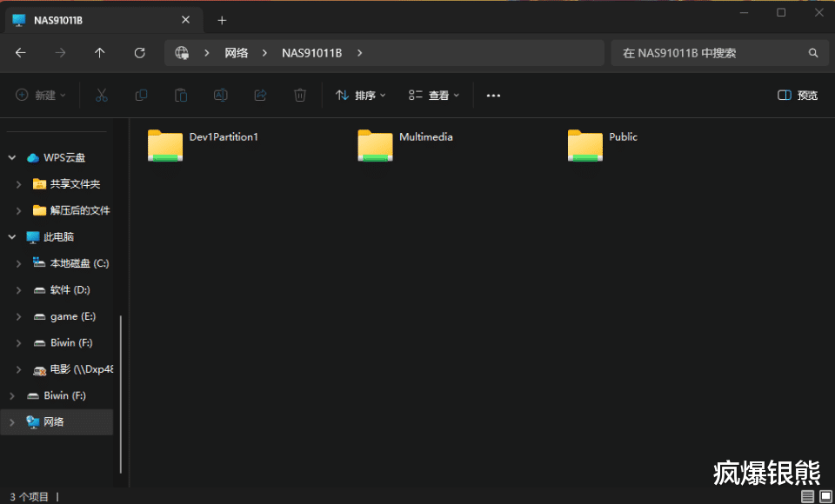Click NAS91011B in the address breadcrumb
The image size is (835, 504).
tap(312, 53)
